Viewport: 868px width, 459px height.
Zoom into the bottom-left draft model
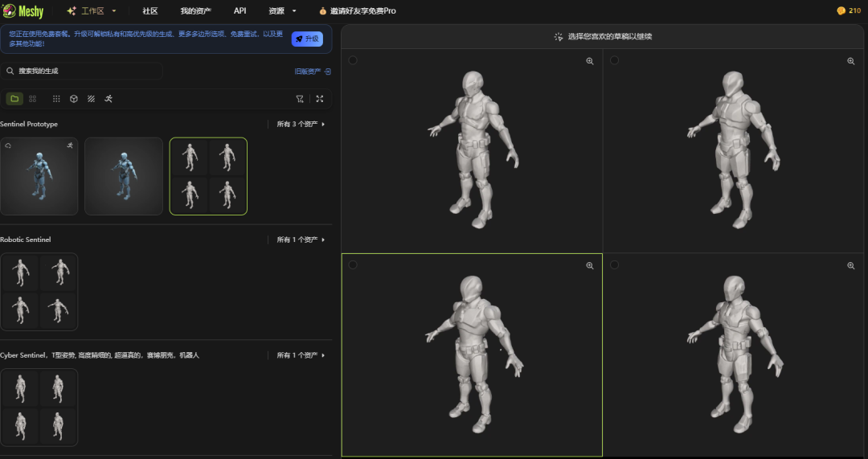(x=590, y=266)
